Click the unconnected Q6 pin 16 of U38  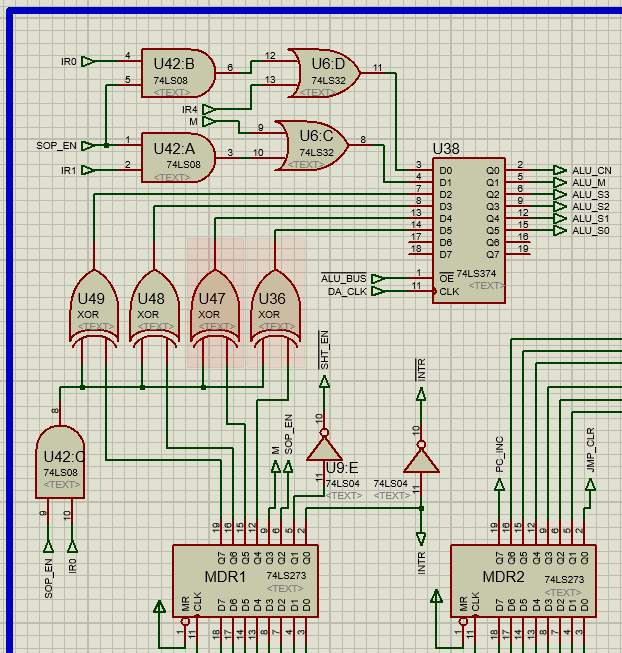pos(518,242)
